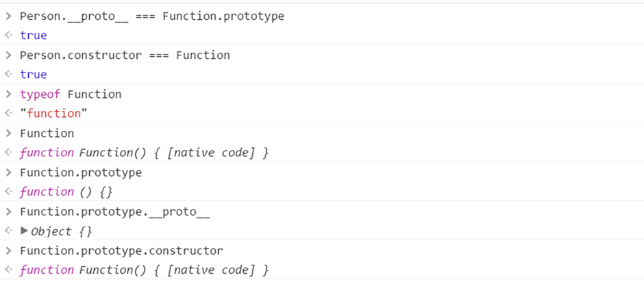Expand the Object {} disclosure triangle
Viewport: 644px width, 282px height.
tap(25, 231)
